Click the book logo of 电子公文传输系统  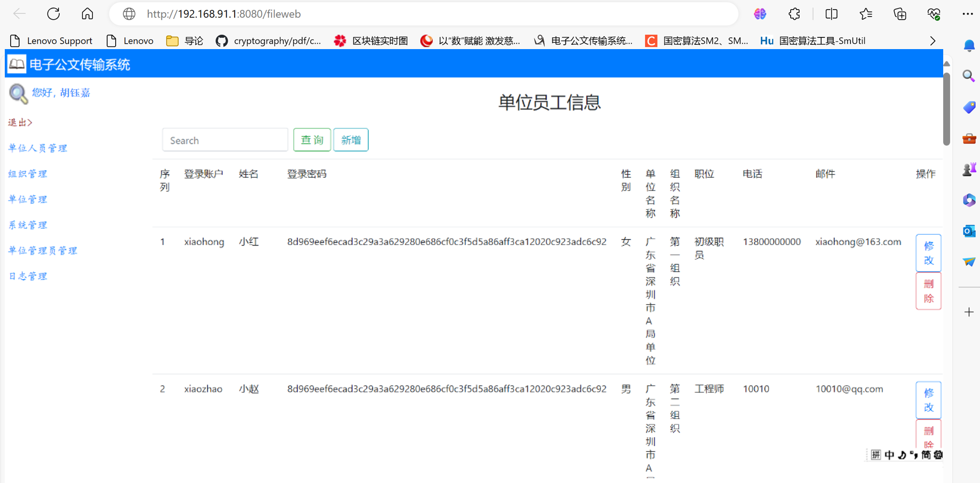click(x=17, y=64)
